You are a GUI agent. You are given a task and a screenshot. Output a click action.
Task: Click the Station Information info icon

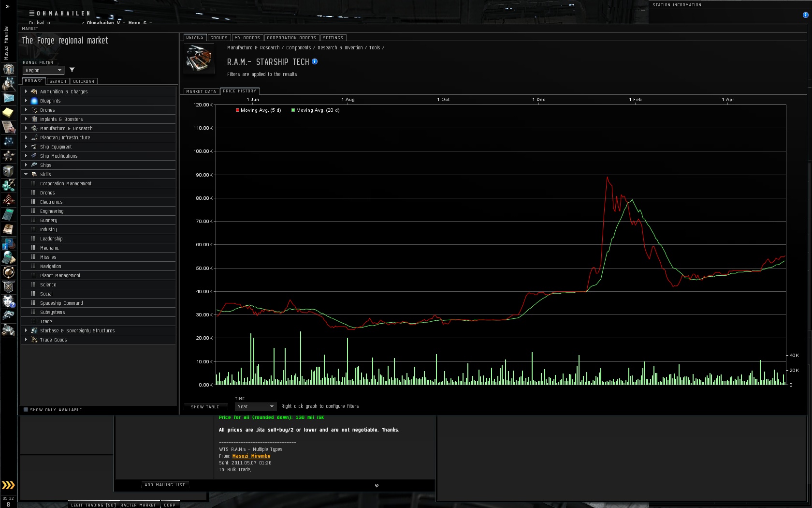click(805, 15)
